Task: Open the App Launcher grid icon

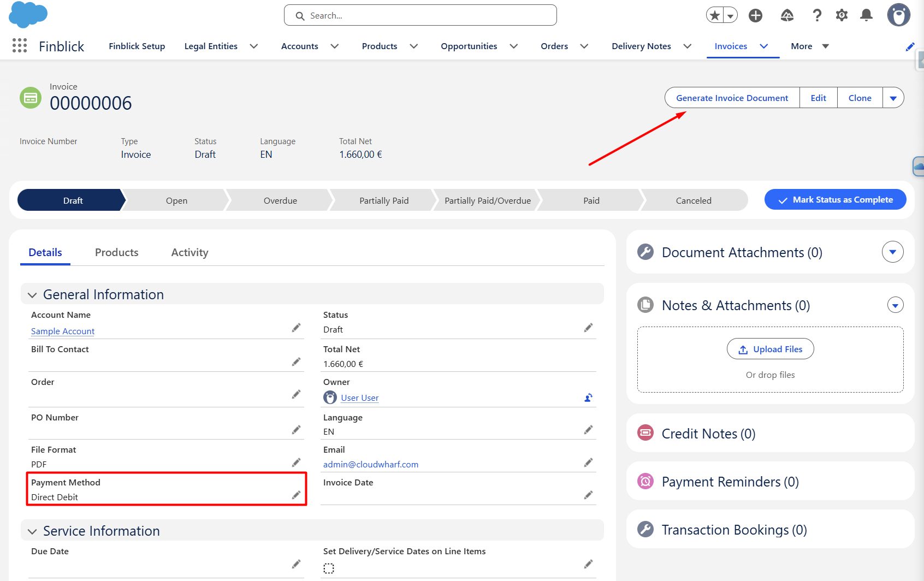Action: click(20, 46)
